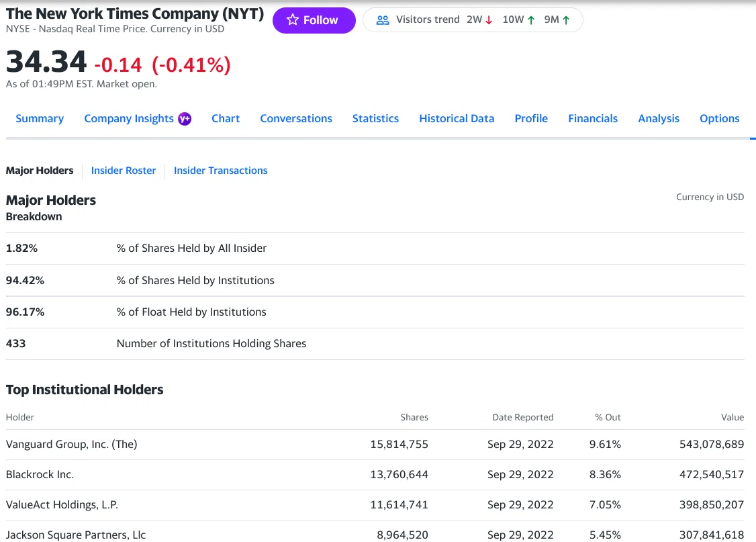Click the red 2W down arrow
The image size is (756, 542).
click(x=489, y=20)
